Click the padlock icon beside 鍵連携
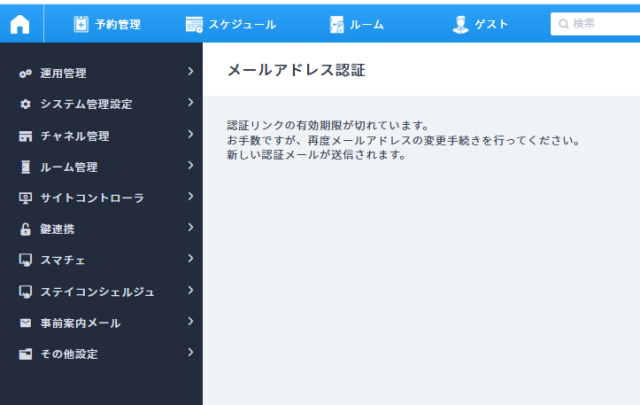Screen dimensions: 640x405 (26, 229)
